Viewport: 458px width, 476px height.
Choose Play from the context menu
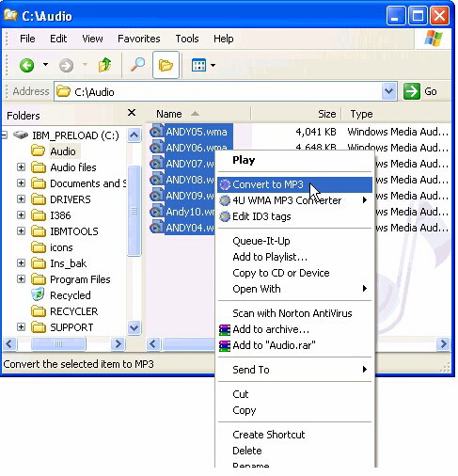click(x=294, y=160)
